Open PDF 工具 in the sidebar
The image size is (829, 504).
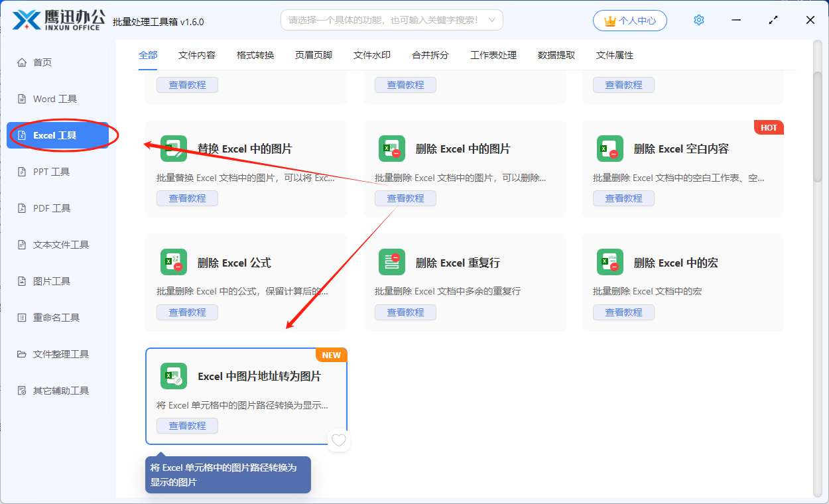52,208
